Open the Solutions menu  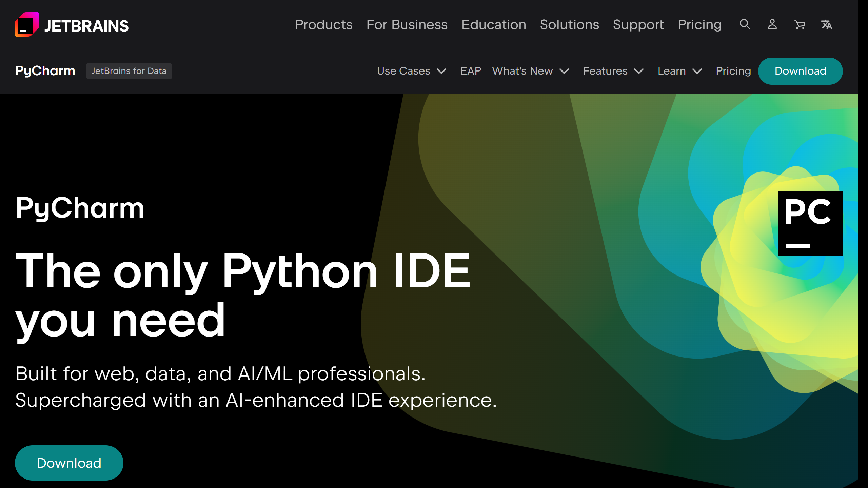tap(569, 24)
